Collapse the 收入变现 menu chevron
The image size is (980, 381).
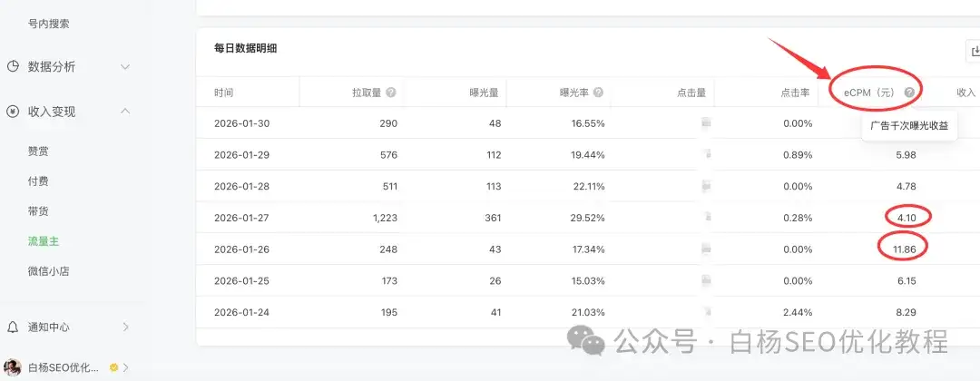125,112
